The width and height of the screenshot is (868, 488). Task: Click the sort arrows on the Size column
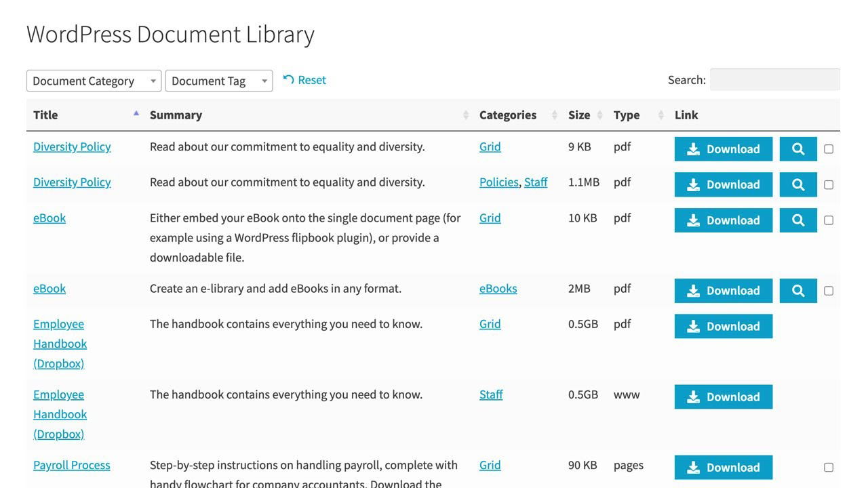pyautogui.click(x=600, y=115)
